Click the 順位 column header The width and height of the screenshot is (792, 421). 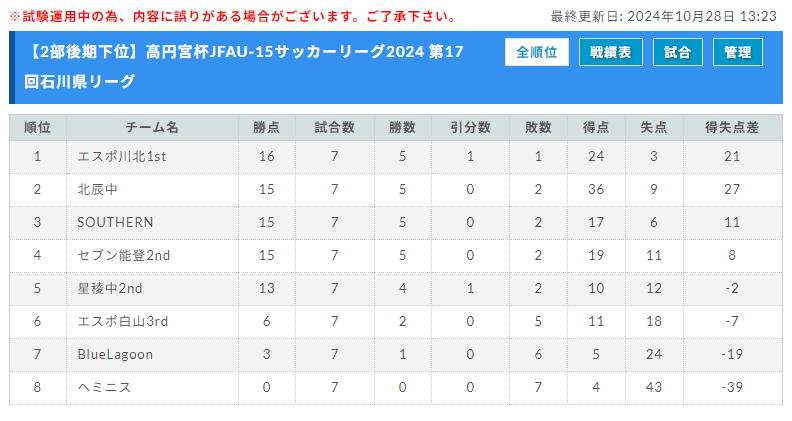coord(38,127)
